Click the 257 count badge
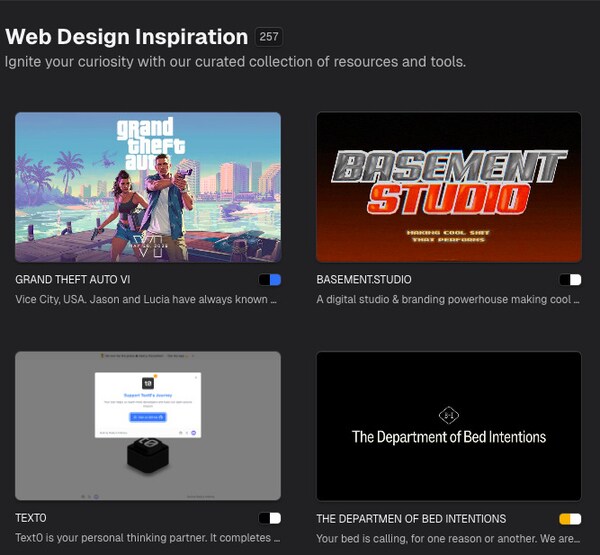This screenshot has height=555, width=600. click(x=268, y=37)
